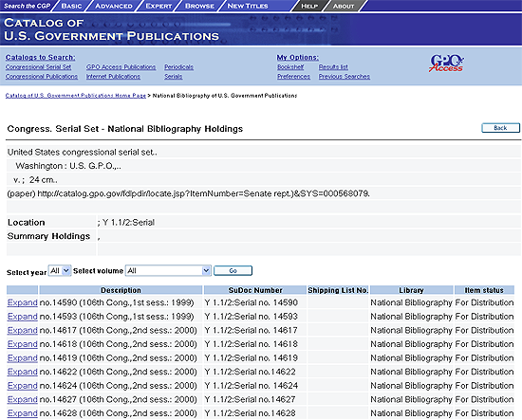The image size is (522, 420).
Task: Open Previous Searches link
Action: point(345,77)
